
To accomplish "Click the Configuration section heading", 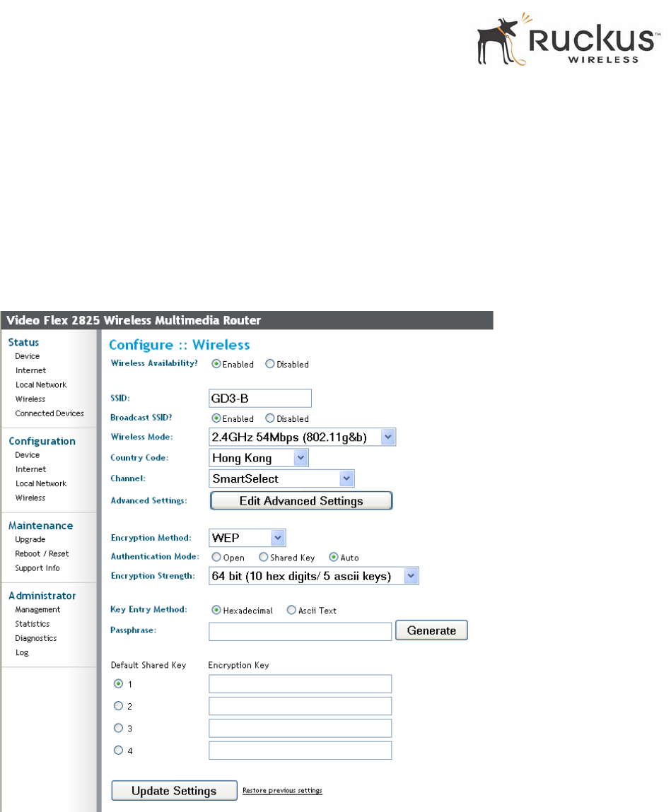I will [42, 441].
